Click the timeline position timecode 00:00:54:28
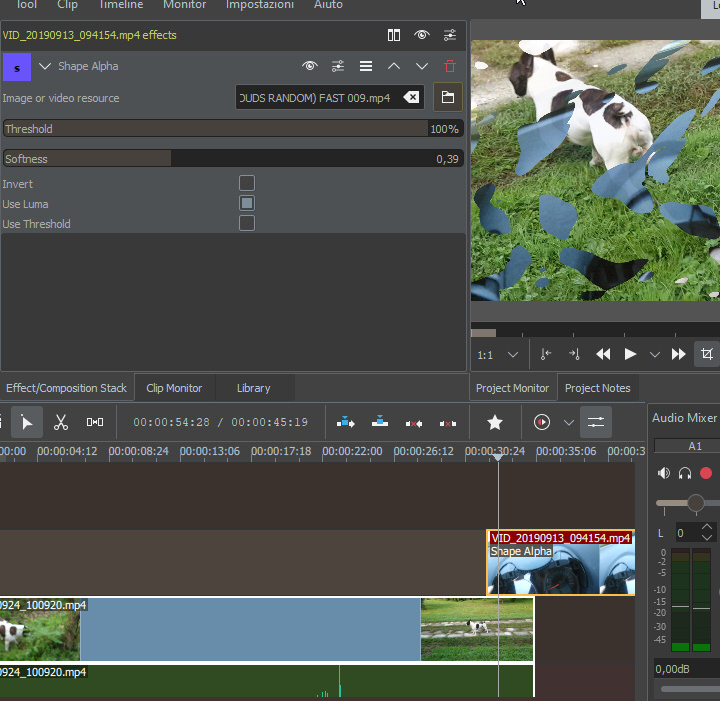The width and height of the screenshot is (720, 701). (x=171, y=422)
